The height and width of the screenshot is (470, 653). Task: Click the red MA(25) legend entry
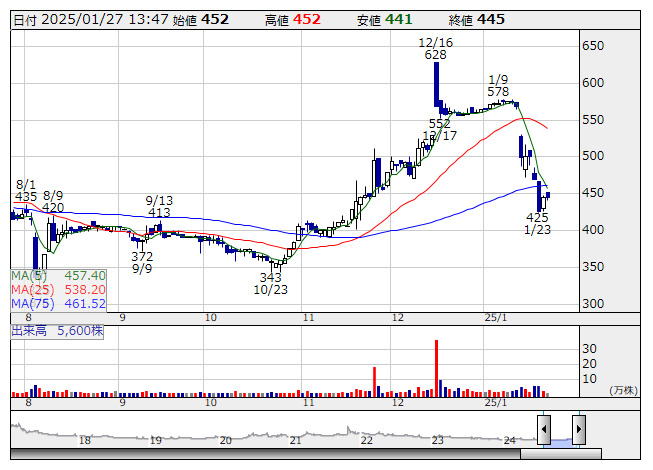point(58,289)
